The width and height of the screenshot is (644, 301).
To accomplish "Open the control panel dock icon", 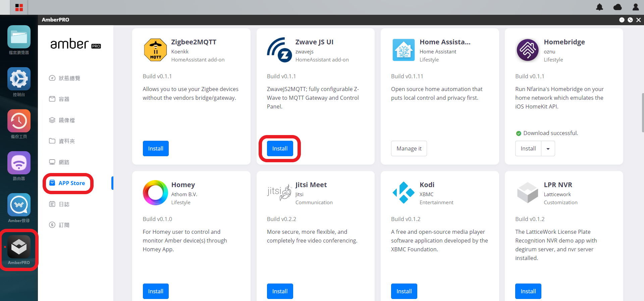I will (x=19, y=79).
